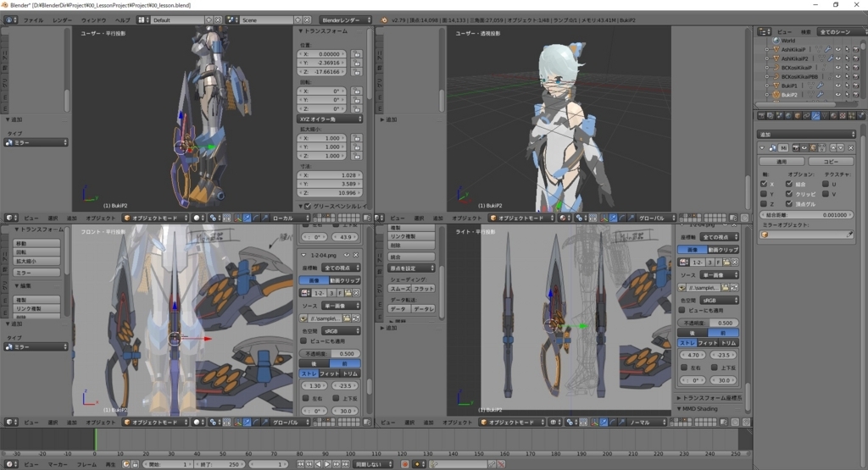
Task: Enable the グリースペンシルレイヤー checkbox
Action: (x=308, y=207)
